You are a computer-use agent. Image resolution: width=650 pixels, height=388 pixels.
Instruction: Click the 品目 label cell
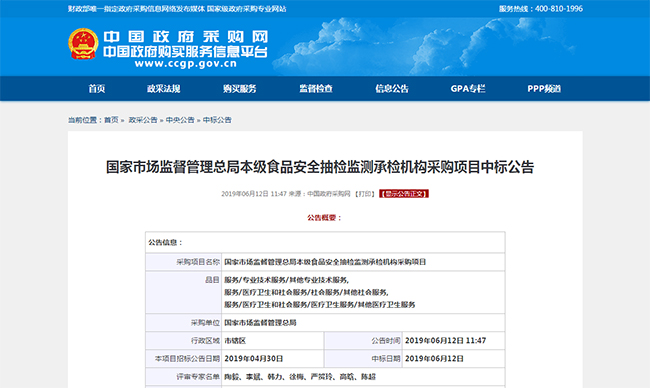[x=184, y=292]
